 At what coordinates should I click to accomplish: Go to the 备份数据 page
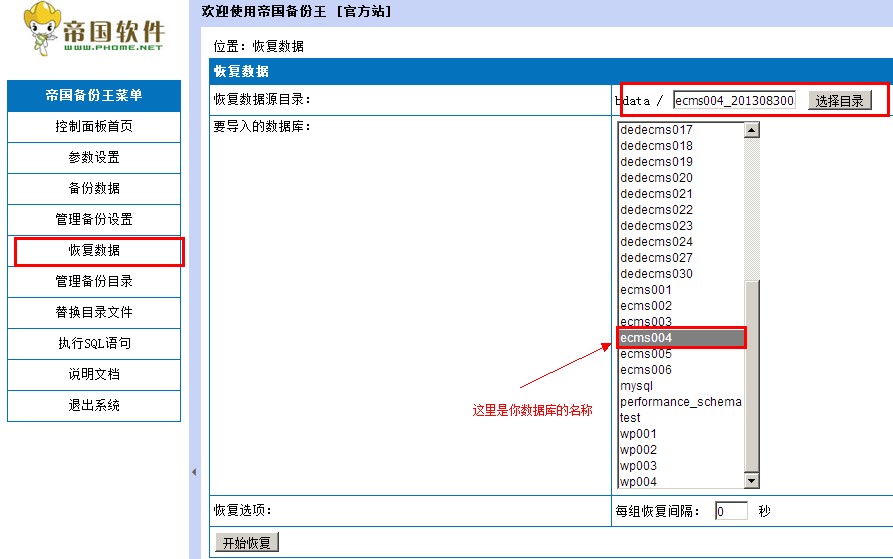[94, 189]
